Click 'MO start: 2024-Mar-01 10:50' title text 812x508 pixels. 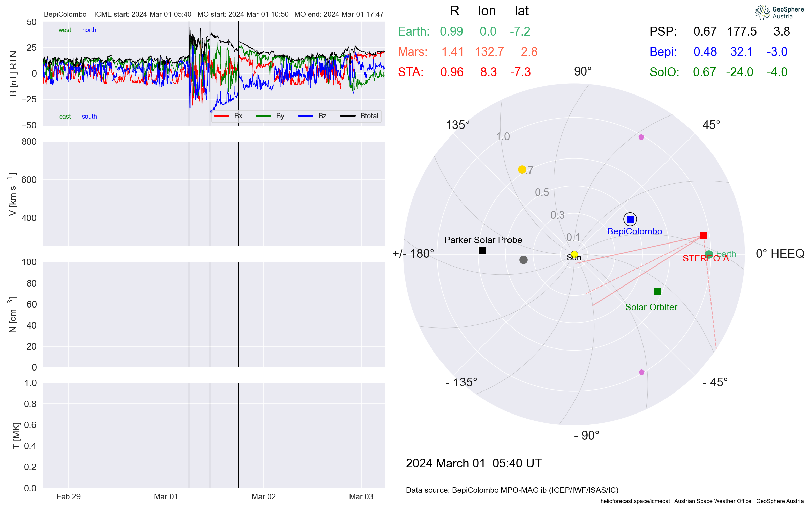pos(243,14)
